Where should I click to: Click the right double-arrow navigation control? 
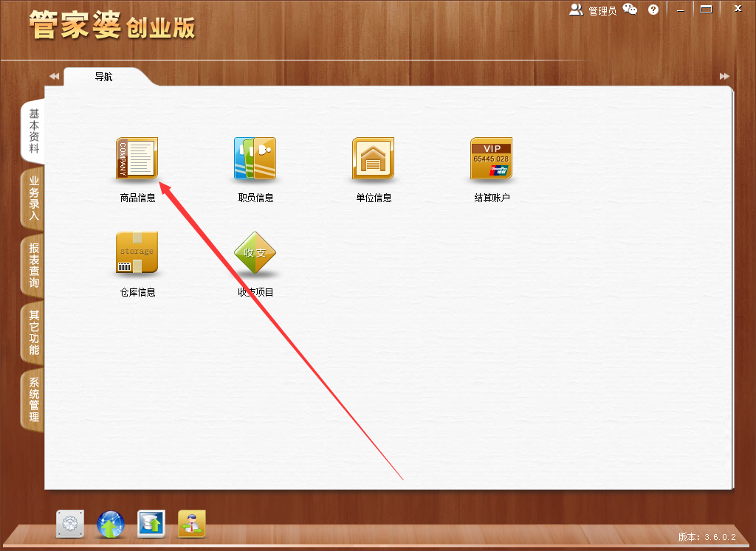(723, 76)
